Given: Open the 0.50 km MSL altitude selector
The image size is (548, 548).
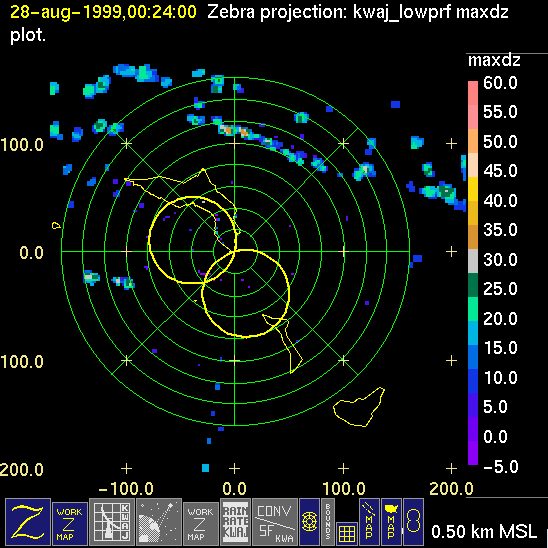Looking at the screenshot, I should [x=484, y=532].
